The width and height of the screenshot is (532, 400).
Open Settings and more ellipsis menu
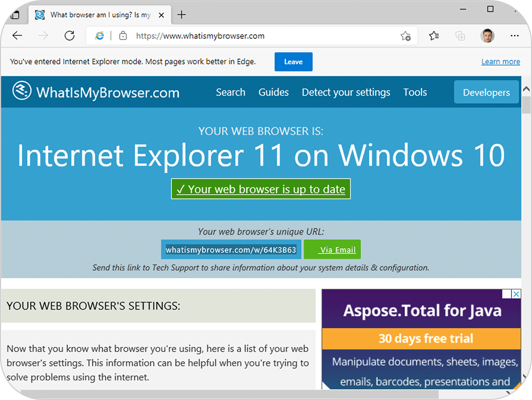(x=514, y=35)
